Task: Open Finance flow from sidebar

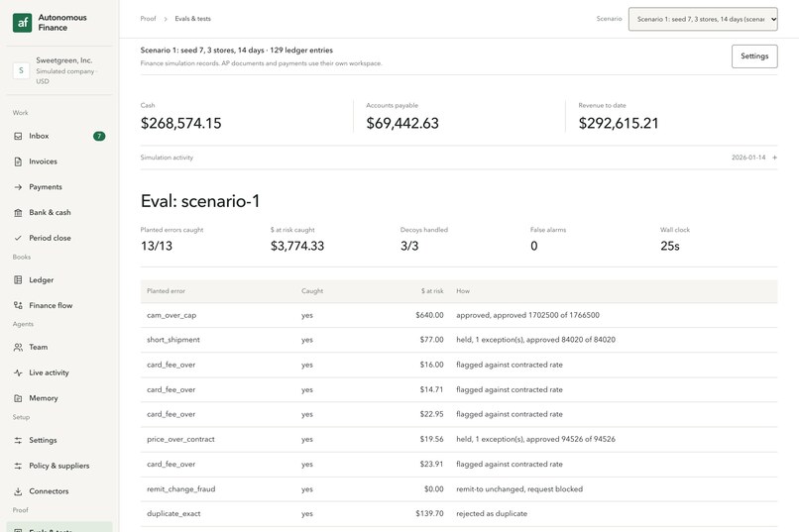Action: pyautogui.click(x=59, y=305)
